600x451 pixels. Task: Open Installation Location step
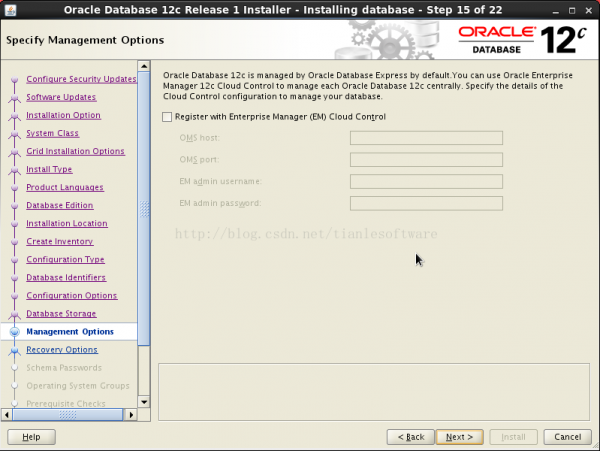coord(67,223)
